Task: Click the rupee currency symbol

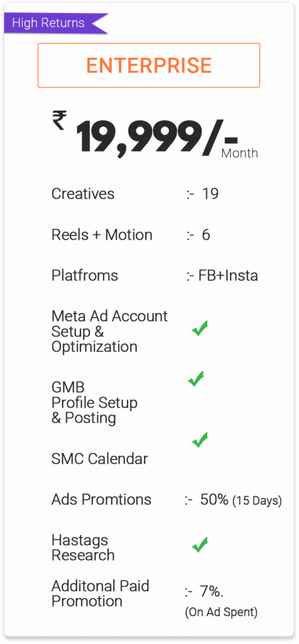Action: (x=59, y=121)
